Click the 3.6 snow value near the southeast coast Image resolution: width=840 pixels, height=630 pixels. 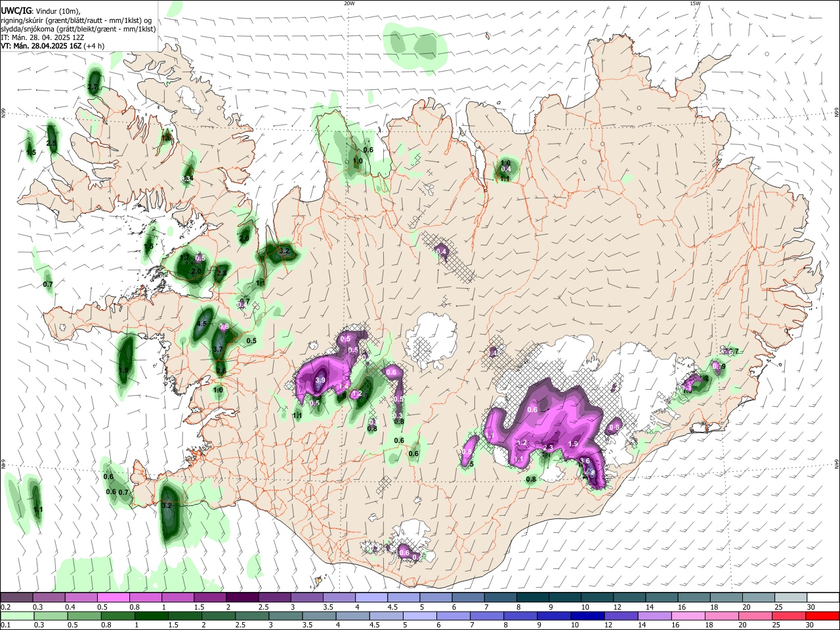click(585, 461)
